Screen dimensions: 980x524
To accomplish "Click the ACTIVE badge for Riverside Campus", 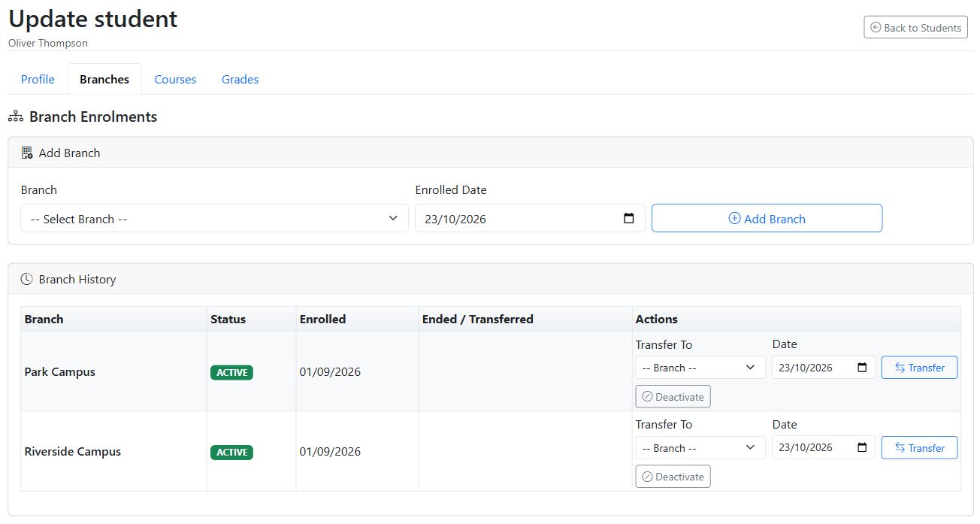I will (231, 453).
